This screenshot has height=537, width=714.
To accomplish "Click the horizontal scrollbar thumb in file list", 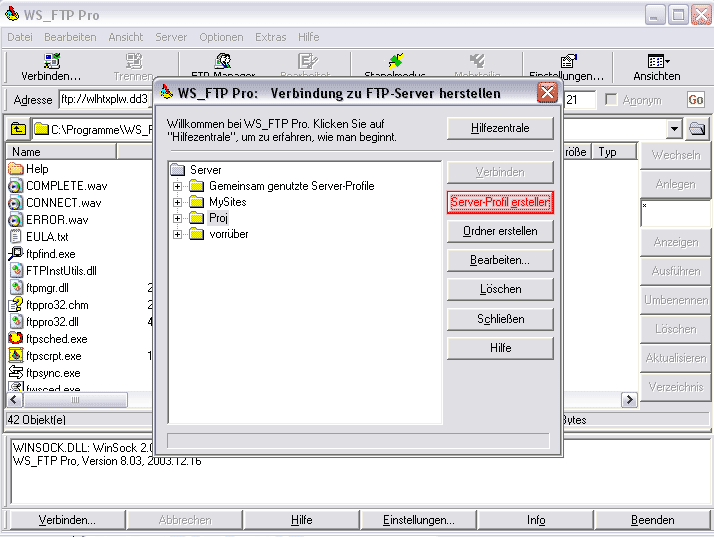I will (x=75, y=400).
